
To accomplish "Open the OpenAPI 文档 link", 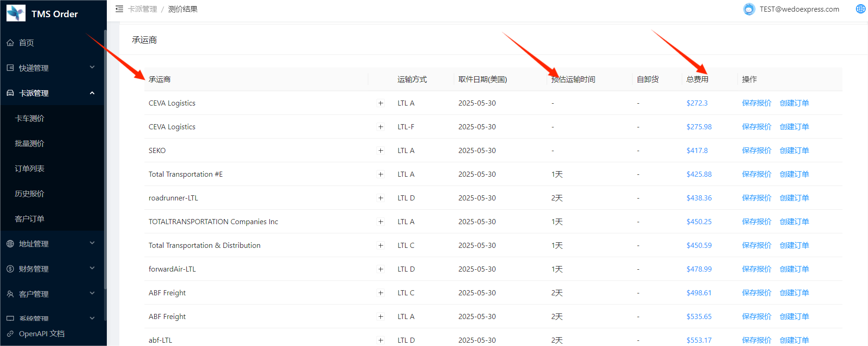I will (41, 333).
